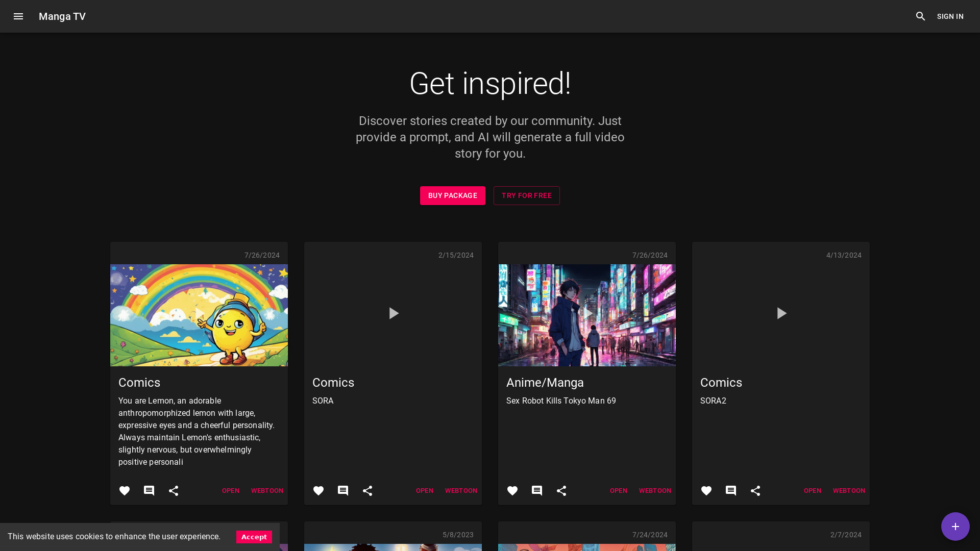
Task: Click the 'SORA2' description text
Action: (x=713, y=401)
